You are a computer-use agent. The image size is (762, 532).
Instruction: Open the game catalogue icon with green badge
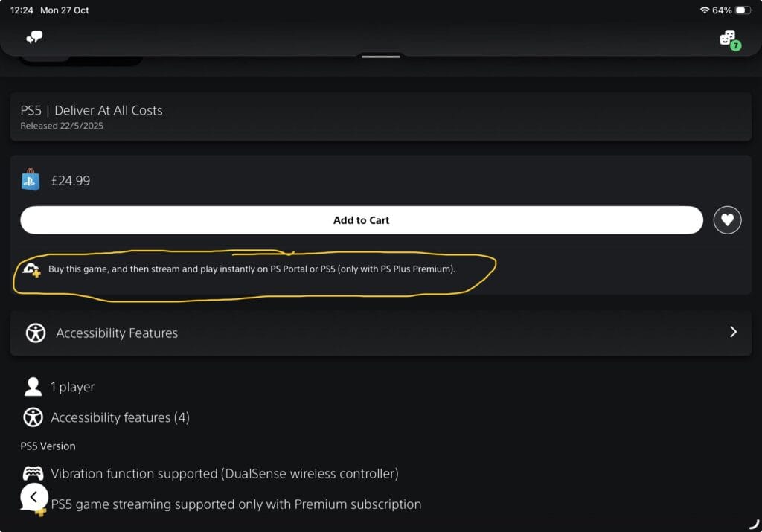[x=728, y=37]
